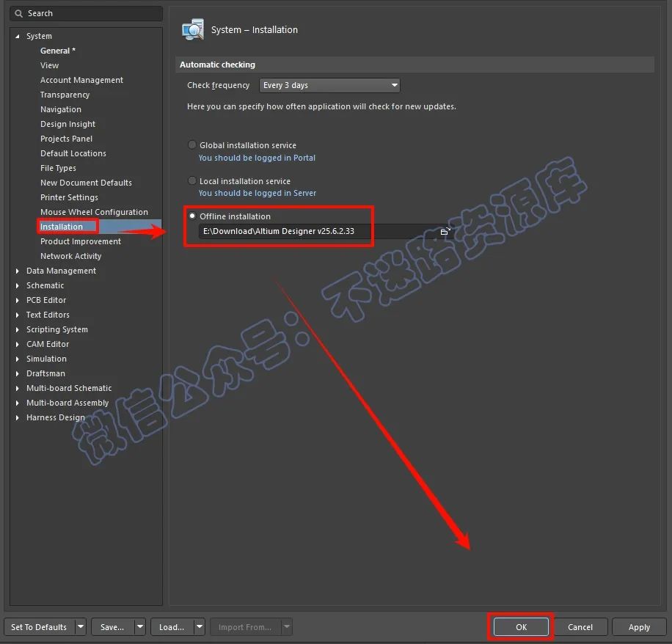Image resolution: width=672 pixels, height=644 pixels.
Task: Open Save button dropdown arrow
Action: 139,627
